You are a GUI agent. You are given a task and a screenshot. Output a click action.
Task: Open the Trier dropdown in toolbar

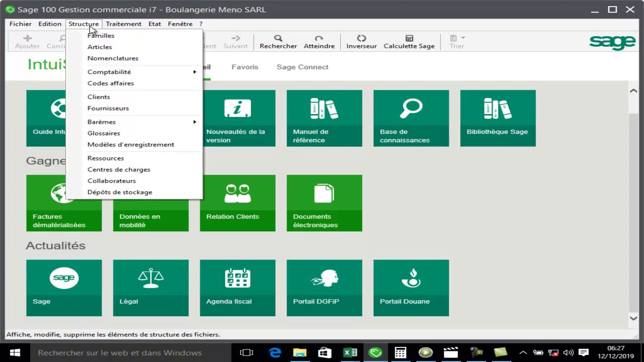point(457,41)
